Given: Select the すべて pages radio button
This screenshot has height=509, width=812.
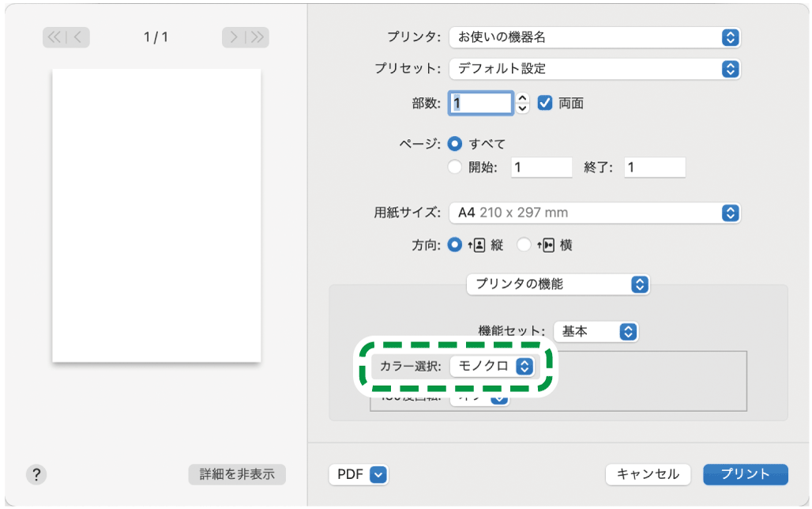Looking at the screenshot, I should tap(454, 145).
